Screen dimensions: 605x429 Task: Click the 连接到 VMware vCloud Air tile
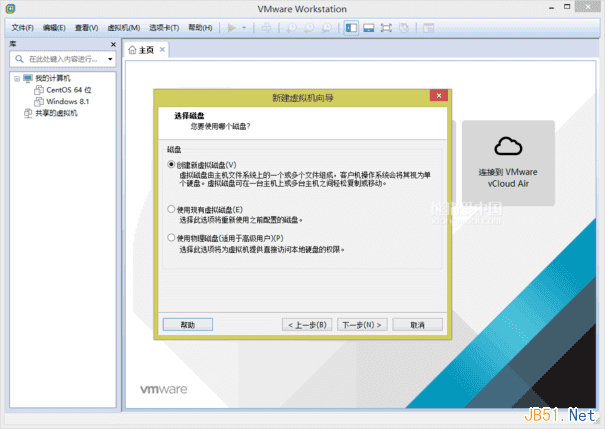coord(508,163)
